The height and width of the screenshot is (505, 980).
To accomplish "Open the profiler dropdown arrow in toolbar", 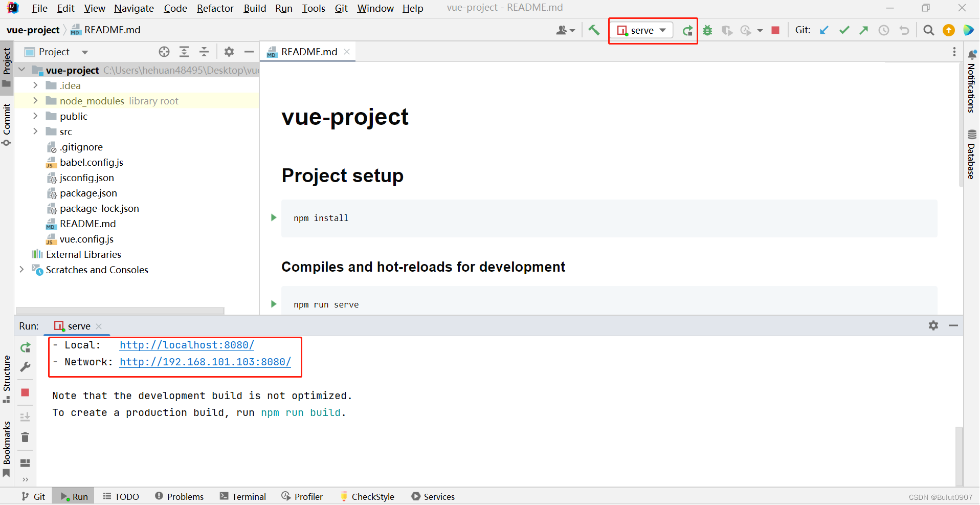I will (x=760, y=31).
